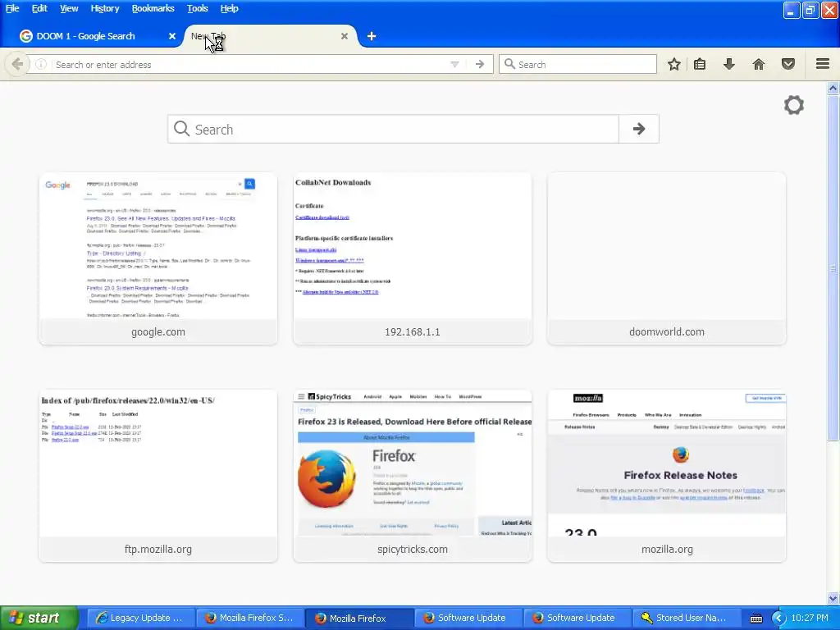Open the Edit menu
The height and width of the screenshot is (630, 840).
[39, 8]
